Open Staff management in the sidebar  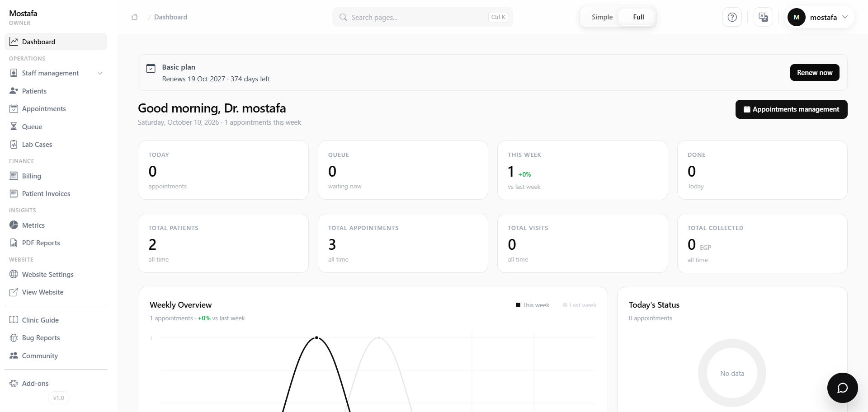click(56, 73)
